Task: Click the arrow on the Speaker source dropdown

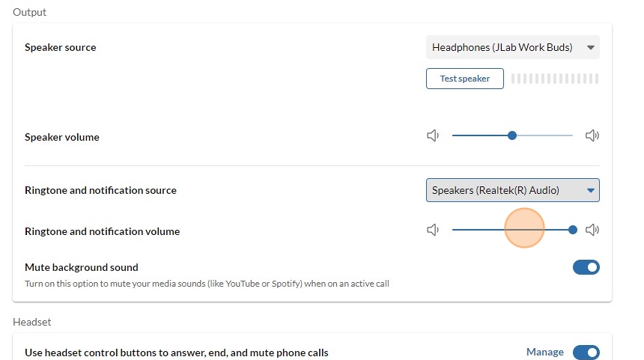Action: pos(591,47)
